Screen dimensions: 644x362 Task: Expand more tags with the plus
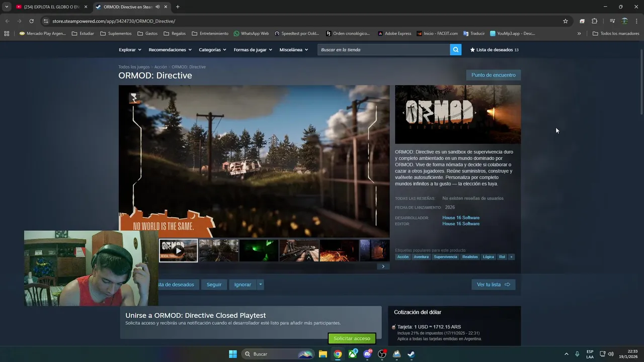[x=511, y=257]
